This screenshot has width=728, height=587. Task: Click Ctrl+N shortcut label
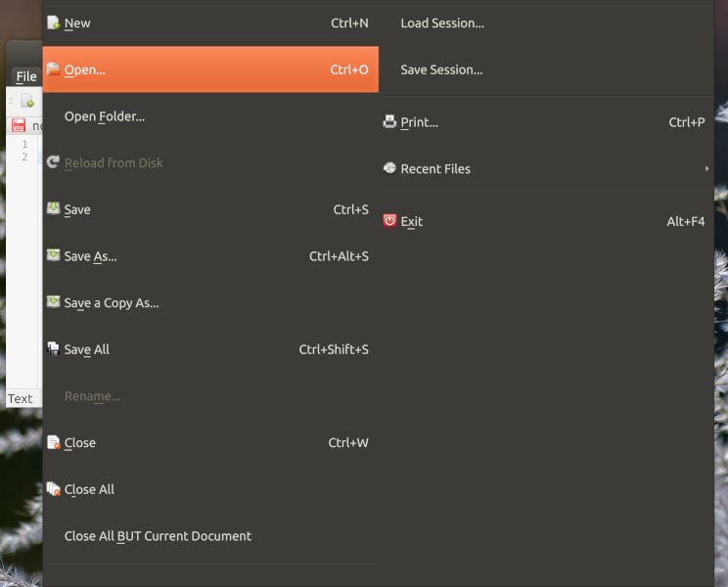pyautogui.click(x=349, y=23)
